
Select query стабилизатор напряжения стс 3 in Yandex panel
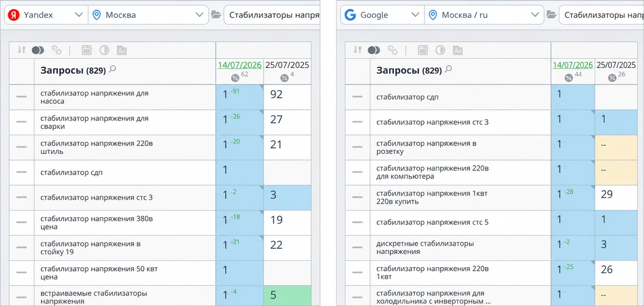tap(97, 198)
